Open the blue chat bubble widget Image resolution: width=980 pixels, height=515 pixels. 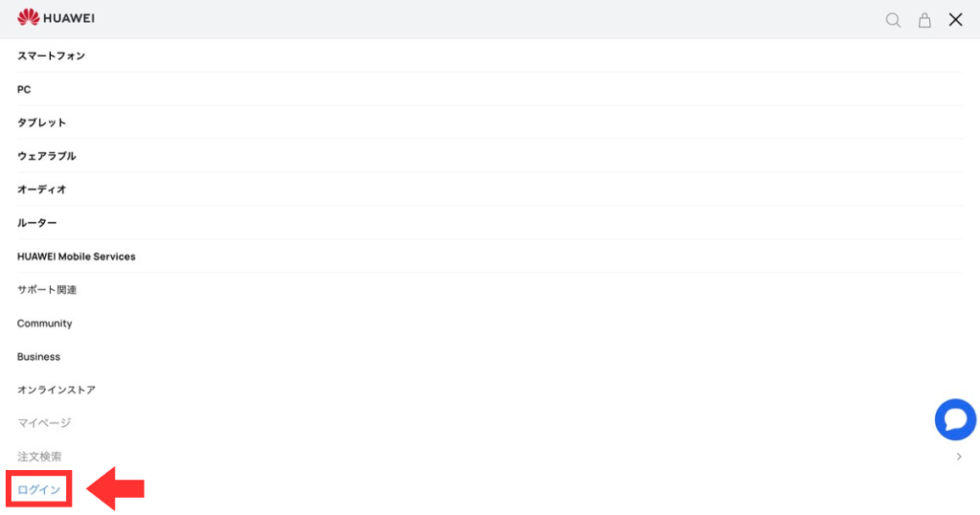click(955, 419)
